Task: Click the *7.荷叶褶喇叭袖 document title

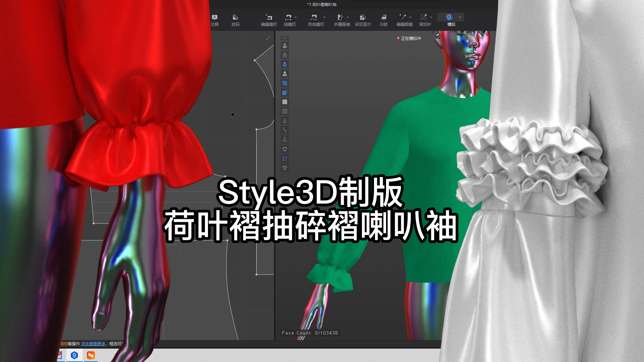Action: pos(322,5)
